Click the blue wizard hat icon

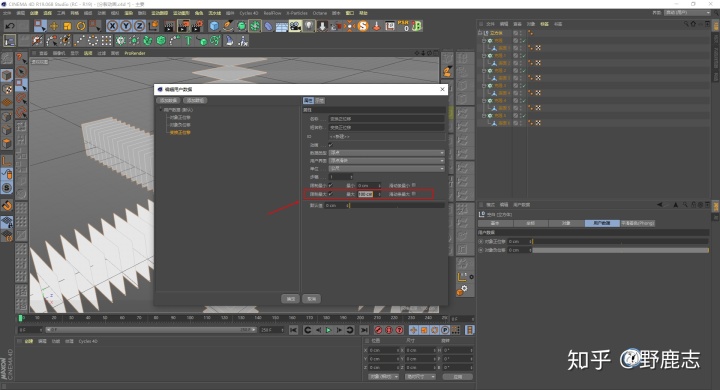pyautogui.click(x=229, y=41)
